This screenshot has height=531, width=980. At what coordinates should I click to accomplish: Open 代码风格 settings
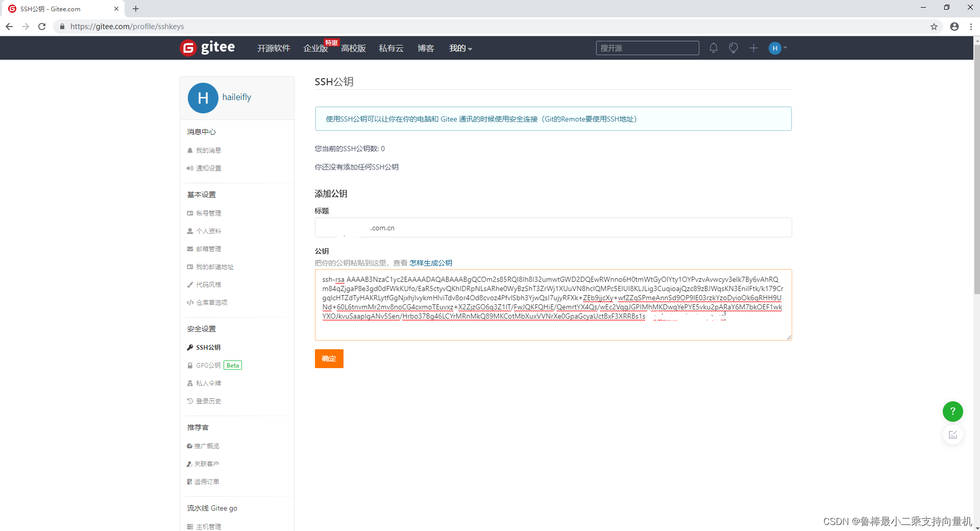(204, 284)
